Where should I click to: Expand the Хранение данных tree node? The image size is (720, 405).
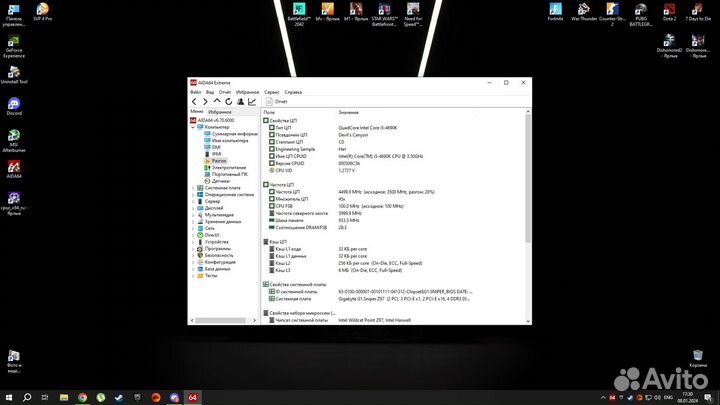(193, 222)
